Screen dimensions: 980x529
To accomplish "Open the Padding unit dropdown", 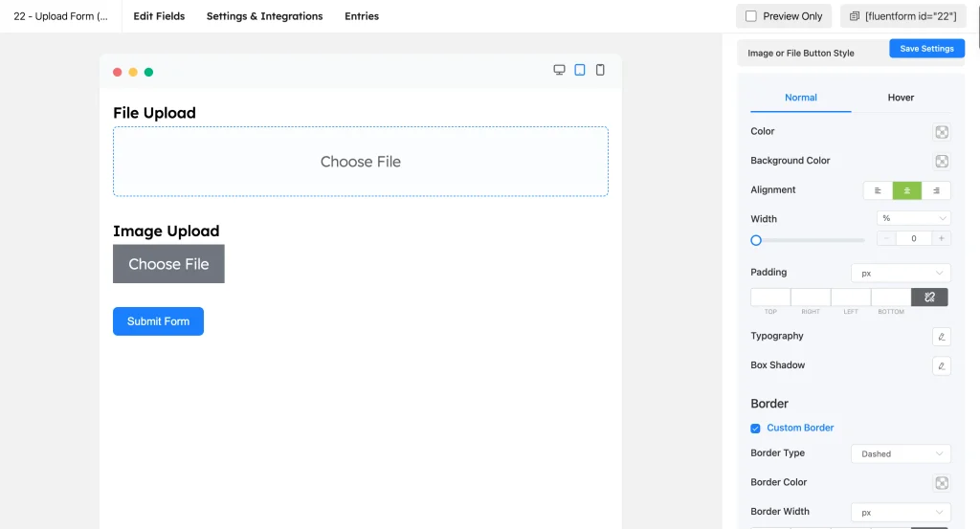I will tap(901, 273).
